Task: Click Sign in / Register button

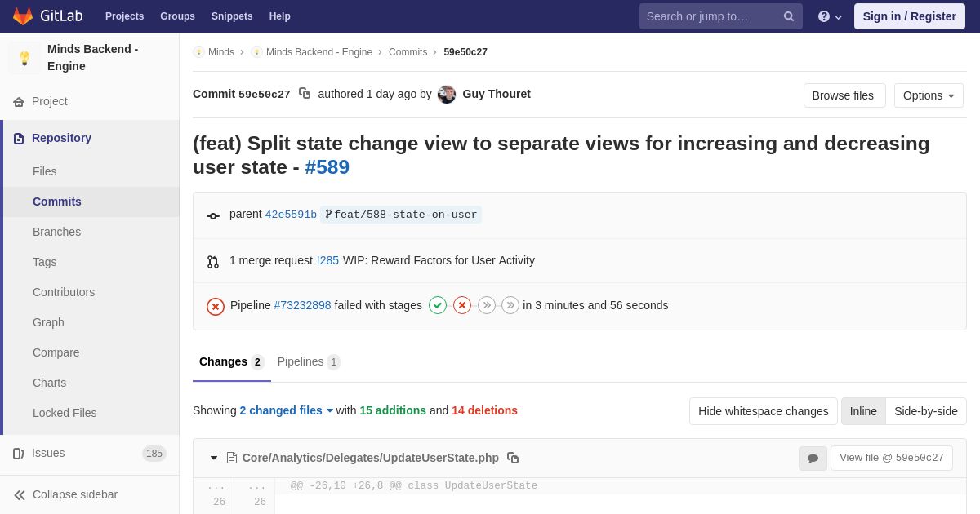Action: pyautogui.click(x=910, y=16)
